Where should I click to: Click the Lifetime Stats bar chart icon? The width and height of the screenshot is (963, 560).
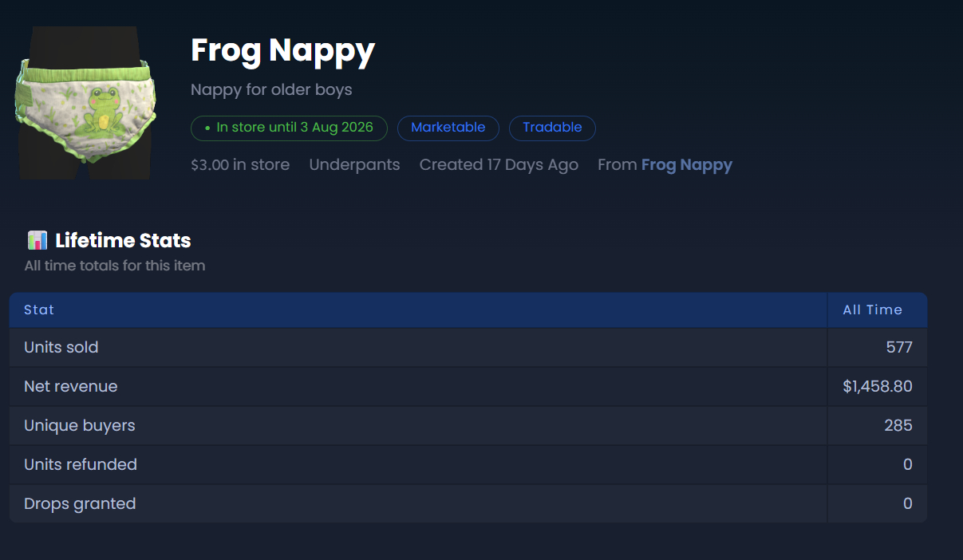[37, 240]
